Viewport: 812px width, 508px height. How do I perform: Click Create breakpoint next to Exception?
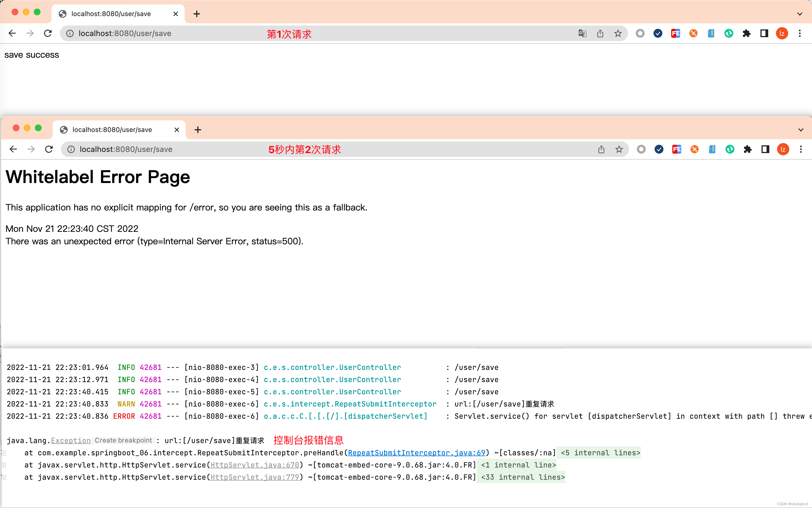[123, 440]
